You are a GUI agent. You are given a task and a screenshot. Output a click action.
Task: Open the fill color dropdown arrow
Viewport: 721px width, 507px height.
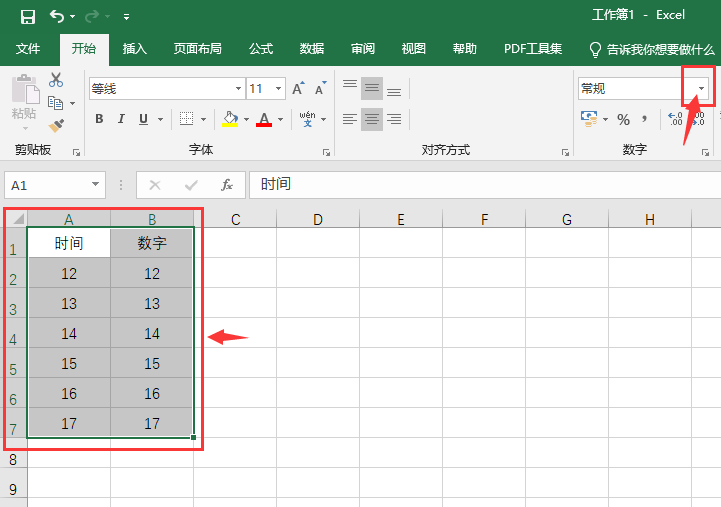click(x=246, y=120)
